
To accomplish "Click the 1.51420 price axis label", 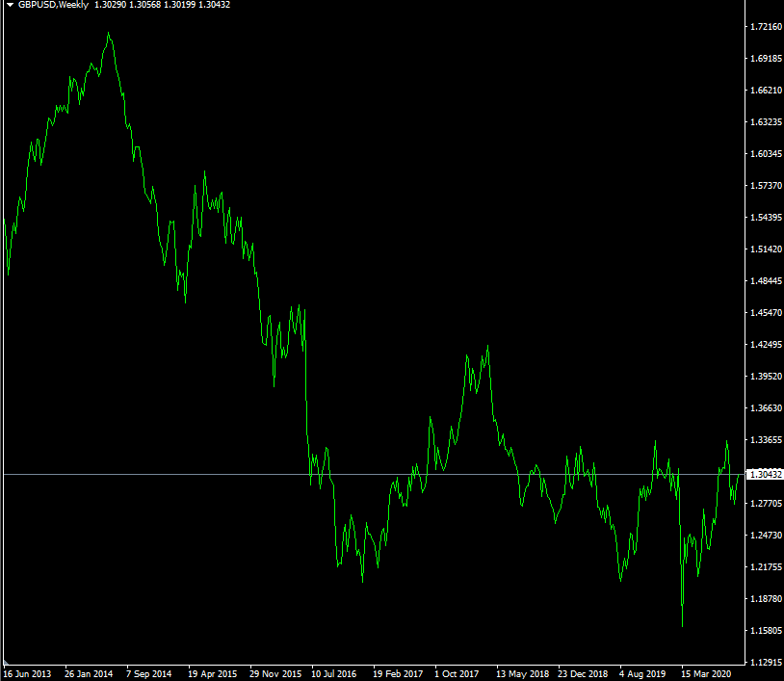I will (x=765, y=249).
